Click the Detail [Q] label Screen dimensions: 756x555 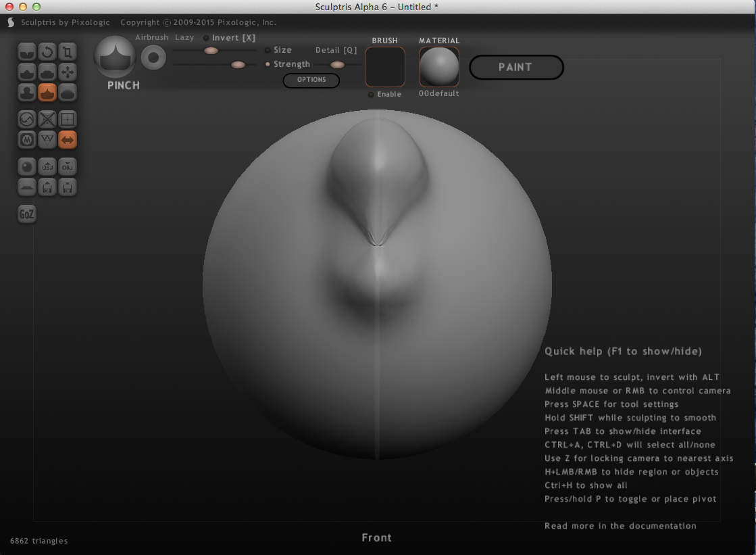click(x=336, y=50)
